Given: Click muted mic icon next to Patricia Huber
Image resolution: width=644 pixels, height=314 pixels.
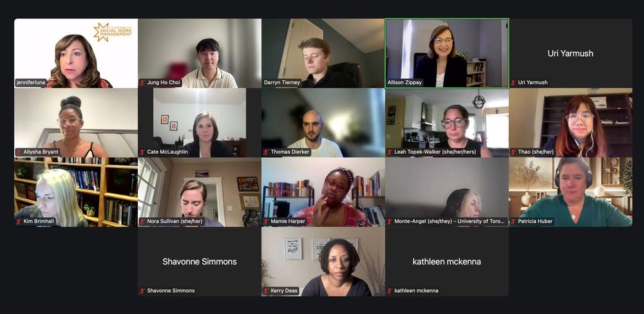Looking at the screenshot, I should [x=513, y=221].
